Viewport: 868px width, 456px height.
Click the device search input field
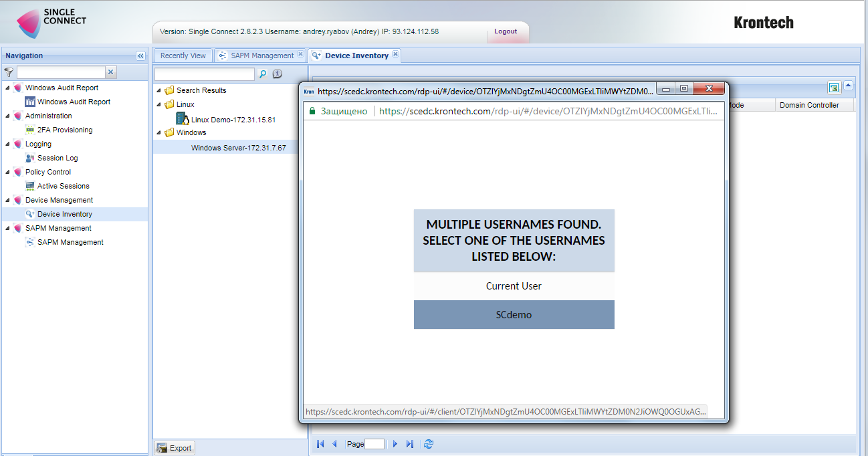(x=205, y=74)
